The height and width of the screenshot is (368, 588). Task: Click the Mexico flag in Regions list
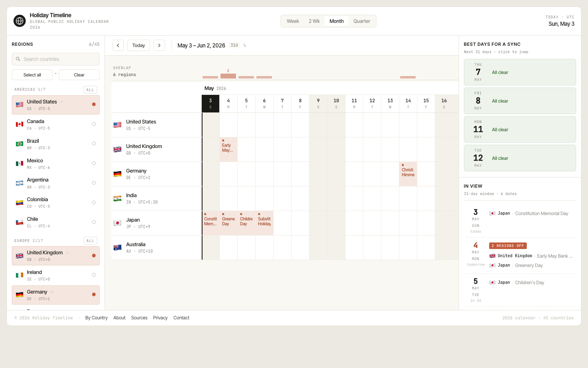click(20, 164)
